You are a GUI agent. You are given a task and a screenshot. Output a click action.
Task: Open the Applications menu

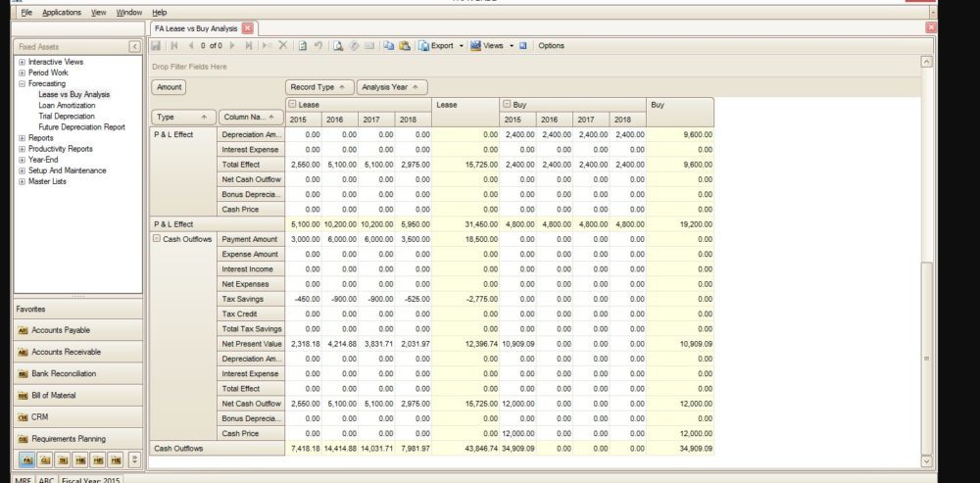click(x=62, y=12)
